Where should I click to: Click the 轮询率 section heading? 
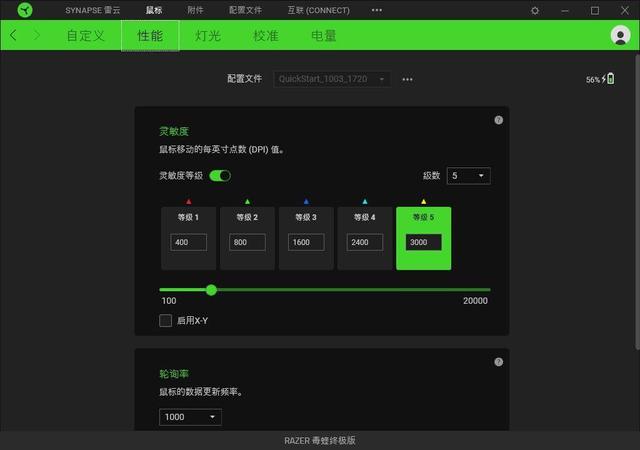174,374
